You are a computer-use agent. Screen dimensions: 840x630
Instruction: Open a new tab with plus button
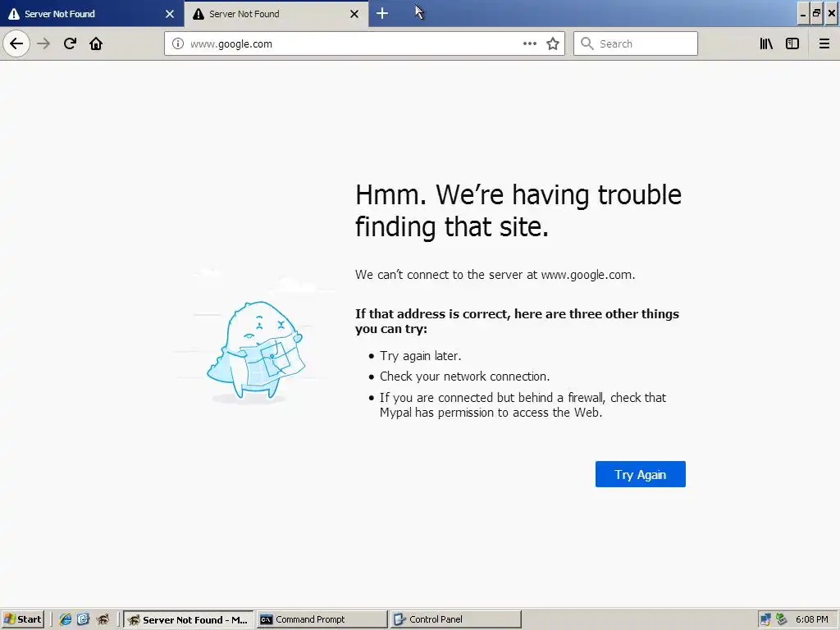pos(382,13)
